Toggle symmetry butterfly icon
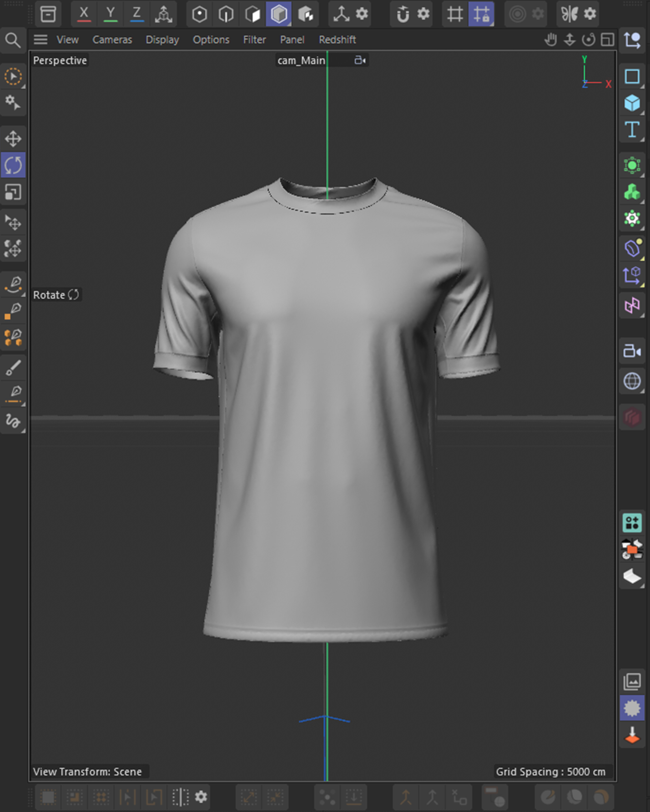 (x=569, y=14)
